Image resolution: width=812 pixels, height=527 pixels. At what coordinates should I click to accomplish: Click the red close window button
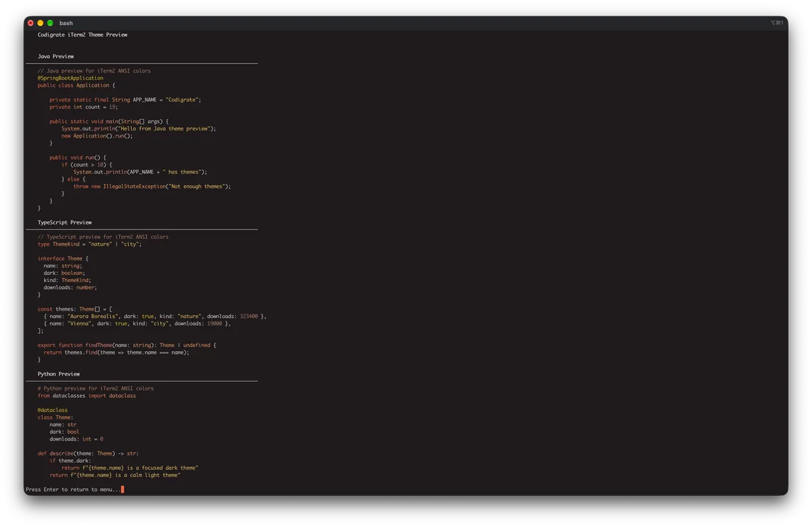coord(30,23)
